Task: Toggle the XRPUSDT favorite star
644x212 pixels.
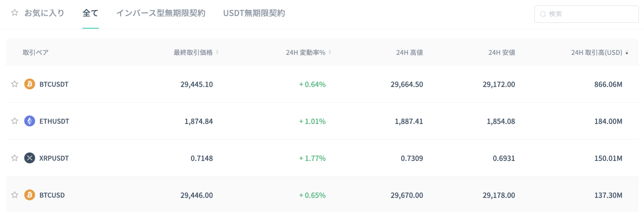Action: click(x=14, y=158)
